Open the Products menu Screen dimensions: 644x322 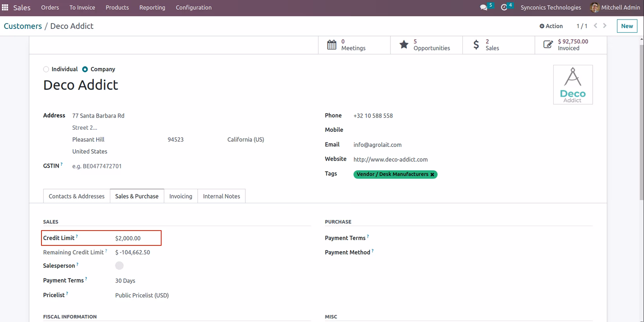[117, 7]
